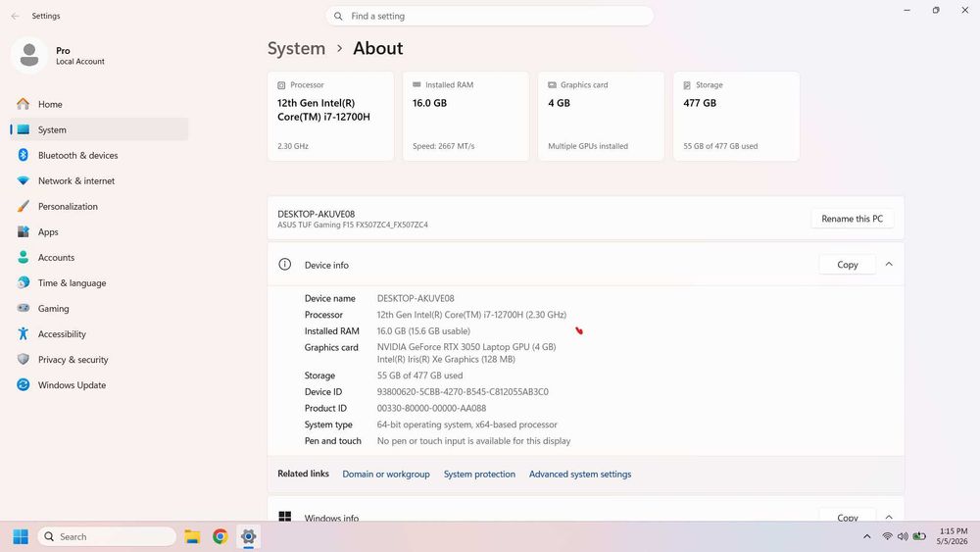Go back to System in breadcrumb
This screenshot has height=552, width=980.
[x=296, y=48]
